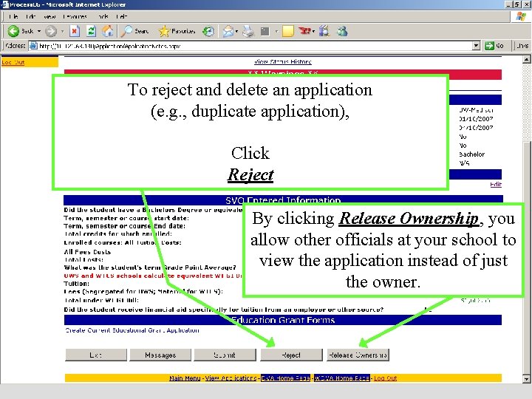The height and width of the screenshot is (399, 532).
Task: Open the Back button history dropdown
Action: (39, 31)
